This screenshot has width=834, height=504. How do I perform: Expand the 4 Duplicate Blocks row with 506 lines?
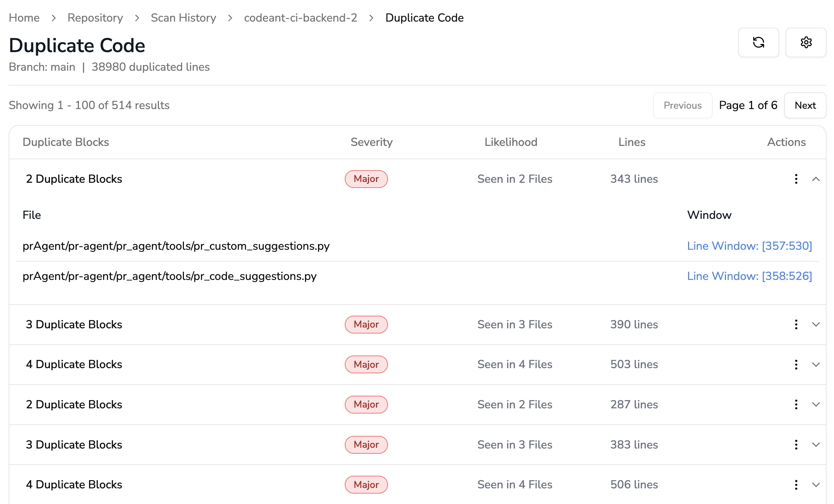coord(816,485)
